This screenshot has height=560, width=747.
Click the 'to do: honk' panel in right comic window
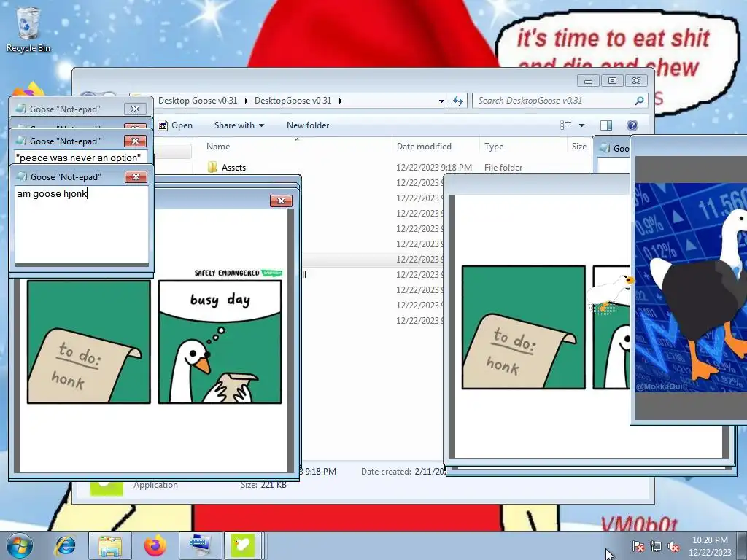click(524, 327)
